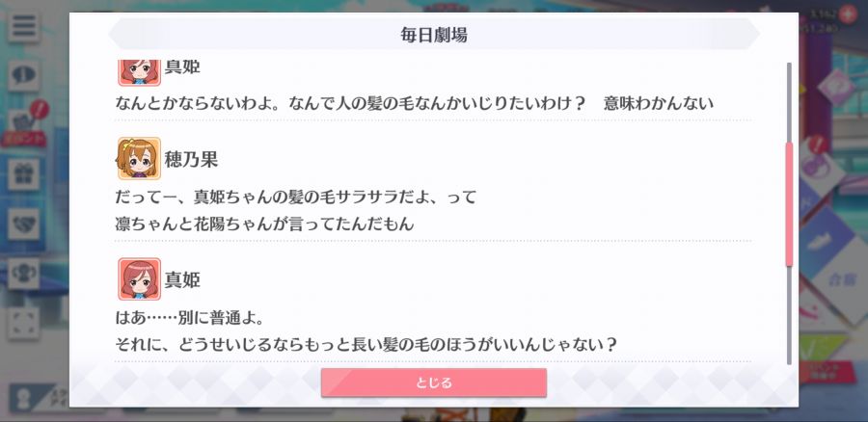Select the handshake icon in sidebar
The height and width of the screenshot is (422, 868).
[x=23, y=224]
